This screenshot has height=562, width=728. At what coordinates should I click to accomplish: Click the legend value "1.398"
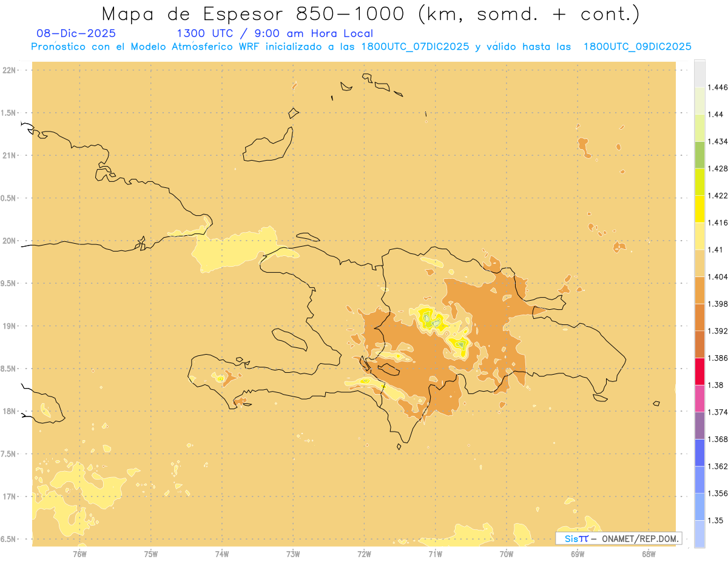pyautogui.click(x=718, y=304)
